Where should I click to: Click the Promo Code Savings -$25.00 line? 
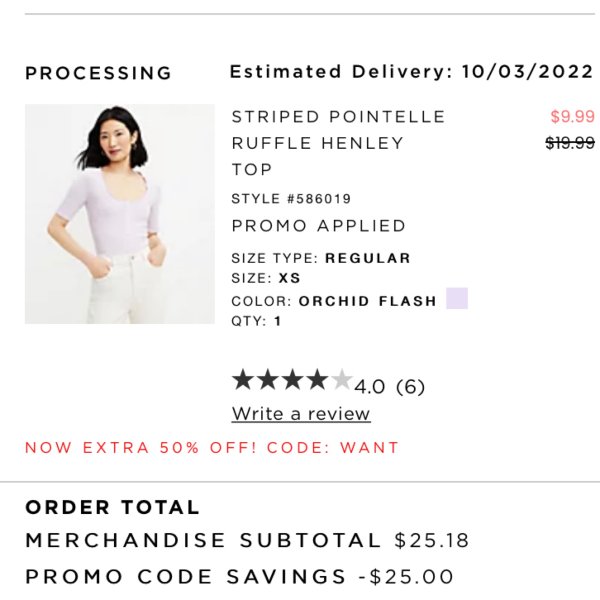240,577
